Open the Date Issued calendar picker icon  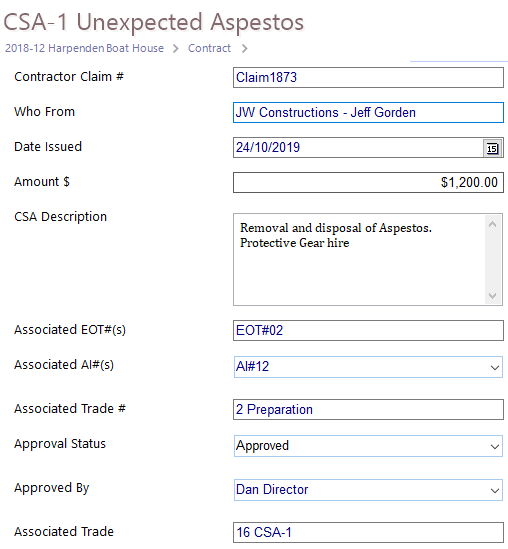pos(492,148)
